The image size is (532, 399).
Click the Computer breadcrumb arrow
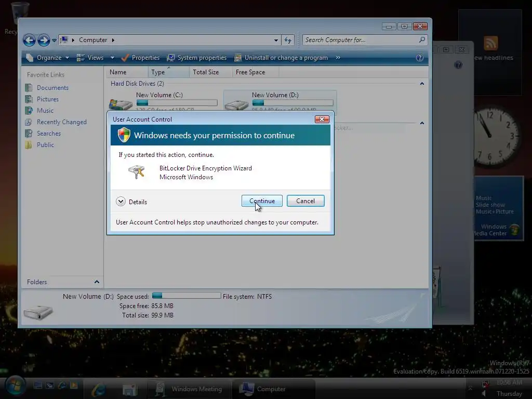(x=113, y=40)
